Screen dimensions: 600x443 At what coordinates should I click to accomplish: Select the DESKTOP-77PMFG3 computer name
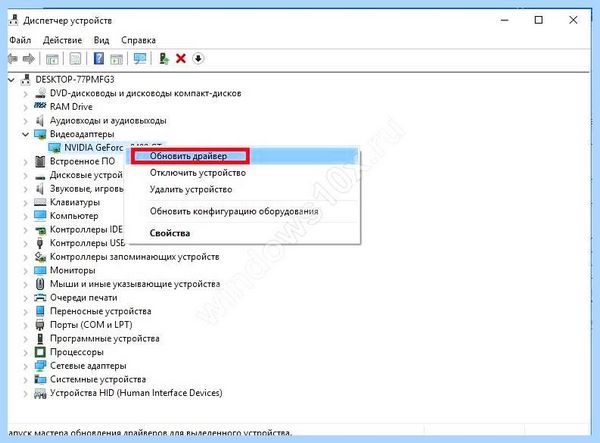(x=75, y=80)
